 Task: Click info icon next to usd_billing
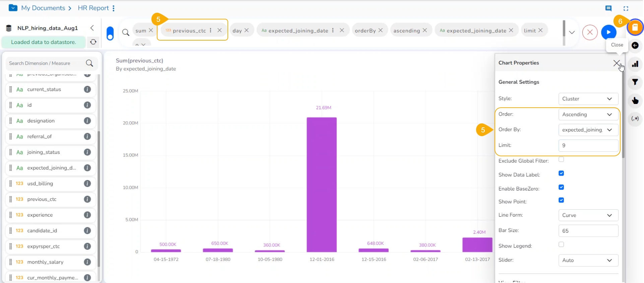tap(87, 184)
